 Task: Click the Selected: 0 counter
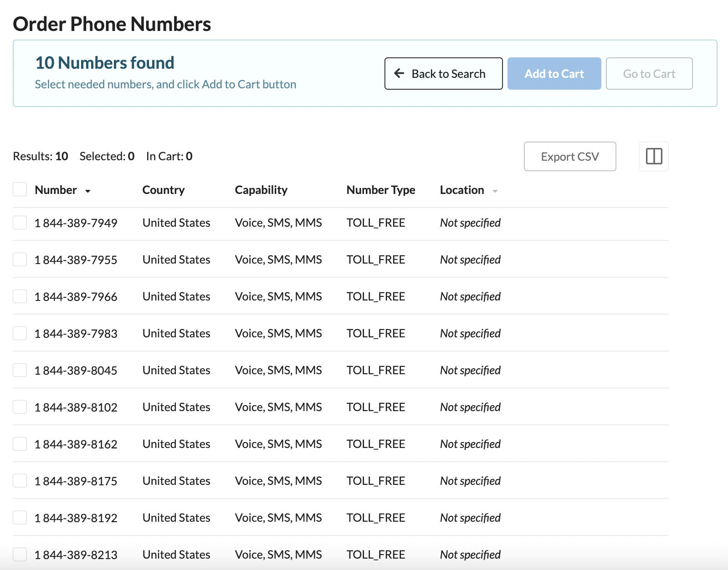[x=107, y=156]
